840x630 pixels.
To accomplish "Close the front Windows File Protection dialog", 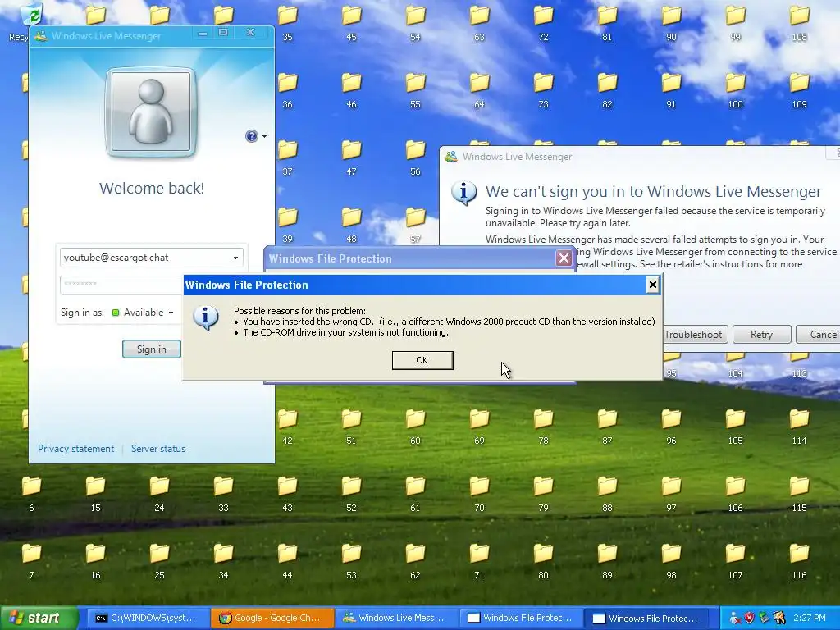I will coord(652,285).
